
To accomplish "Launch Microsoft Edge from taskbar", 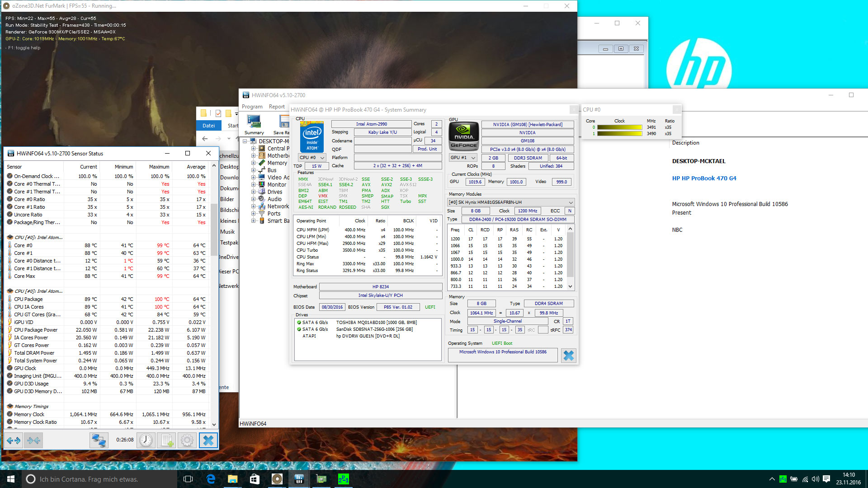I will pyautogui.click(x=211, y=479).
